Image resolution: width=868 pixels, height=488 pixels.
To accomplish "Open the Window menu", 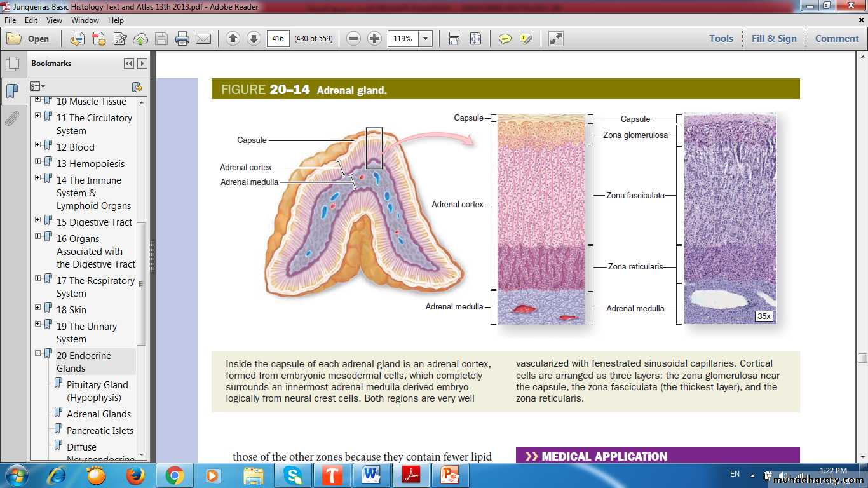I will point(85,20).
